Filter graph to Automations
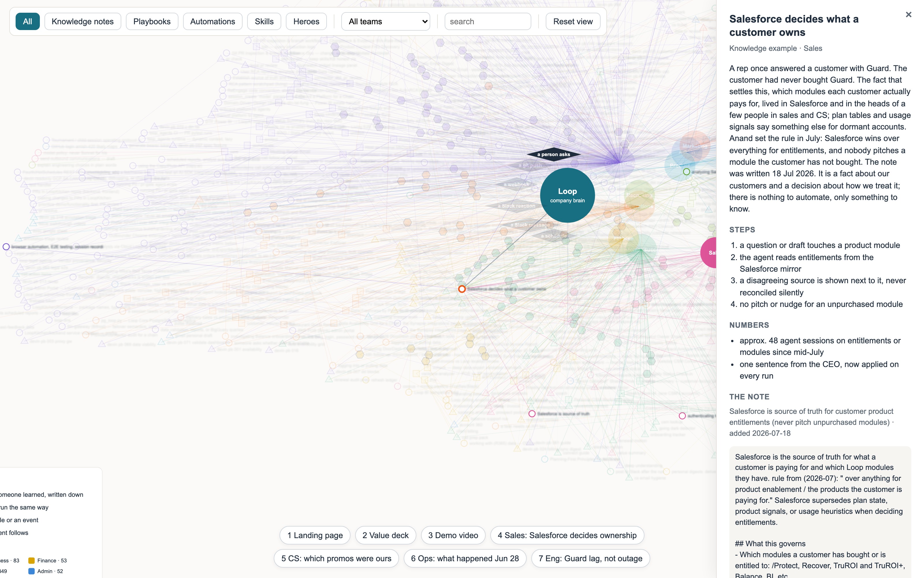Image resolution: width=924 pixels, height=578 pixels. (213, 21)
